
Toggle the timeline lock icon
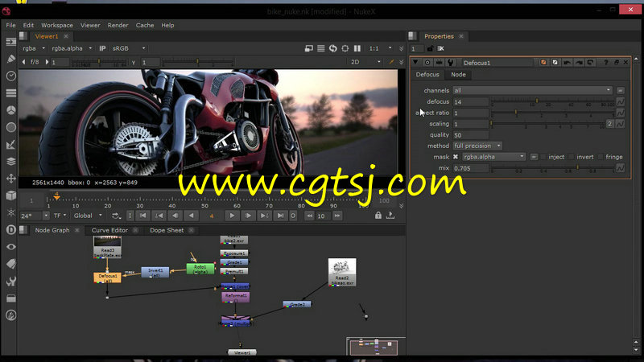tap(378, 215)
